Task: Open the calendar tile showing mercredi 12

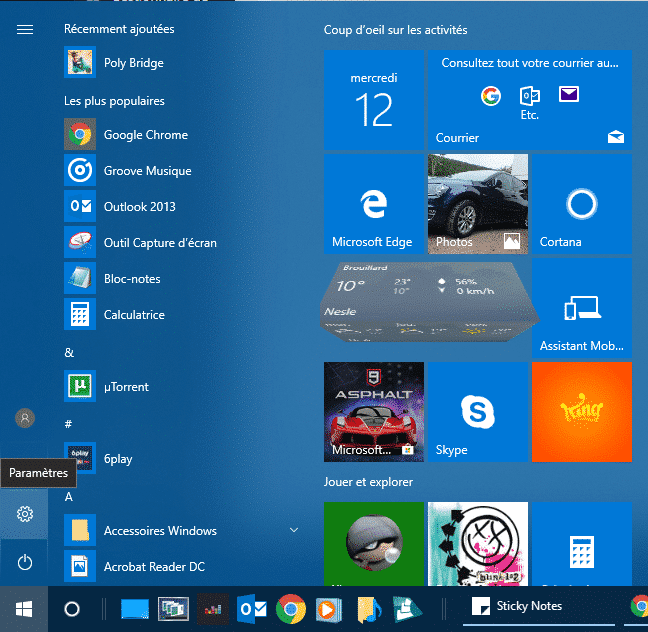Action: pos(373,100)
